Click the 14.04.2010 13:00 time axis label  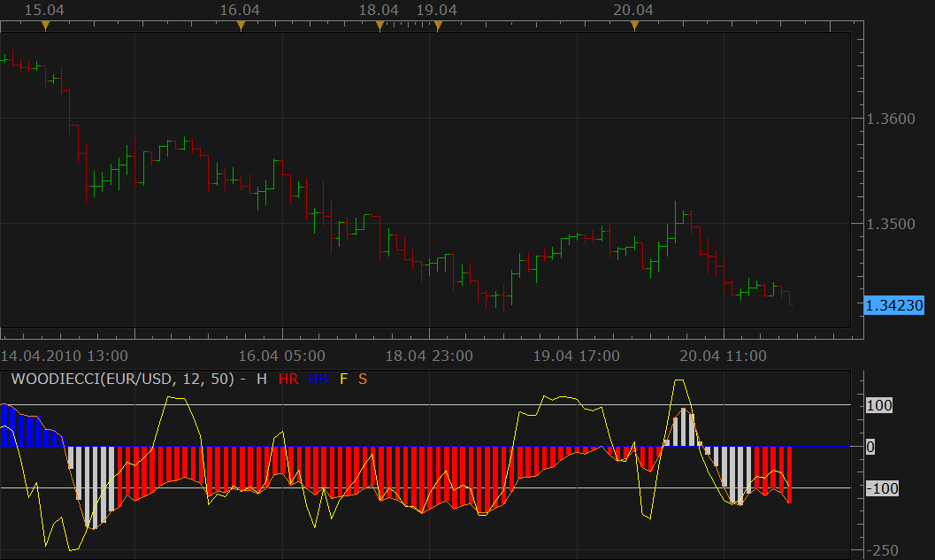click(65, 356)
